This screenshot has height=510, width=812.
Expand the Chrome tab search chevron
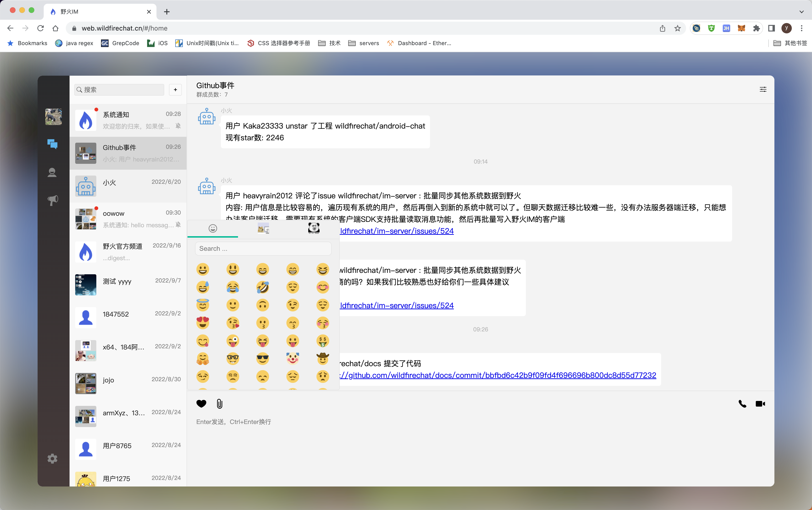click(801, 12)
